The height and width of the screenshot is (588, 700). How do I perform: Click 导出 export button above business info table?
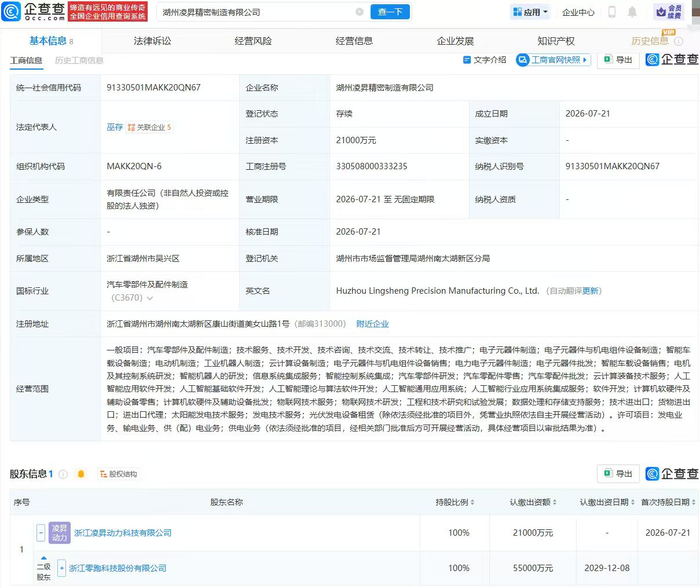click(618, 60)
